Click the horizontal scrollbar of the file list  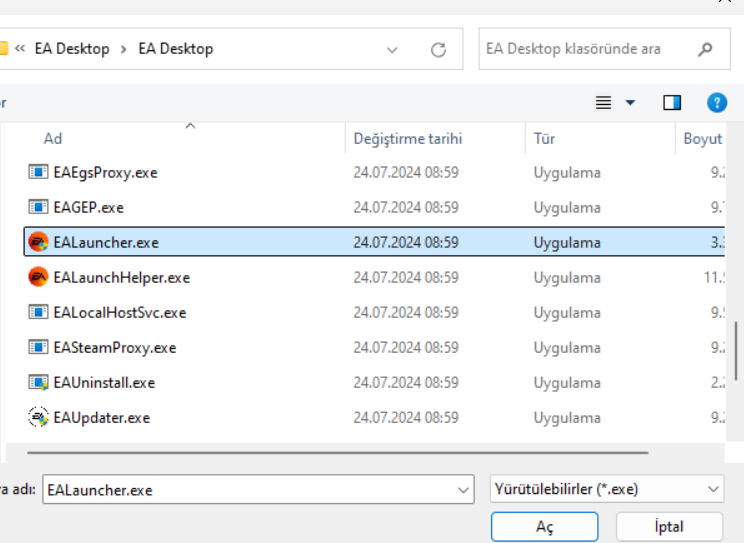tap(338, 453)
